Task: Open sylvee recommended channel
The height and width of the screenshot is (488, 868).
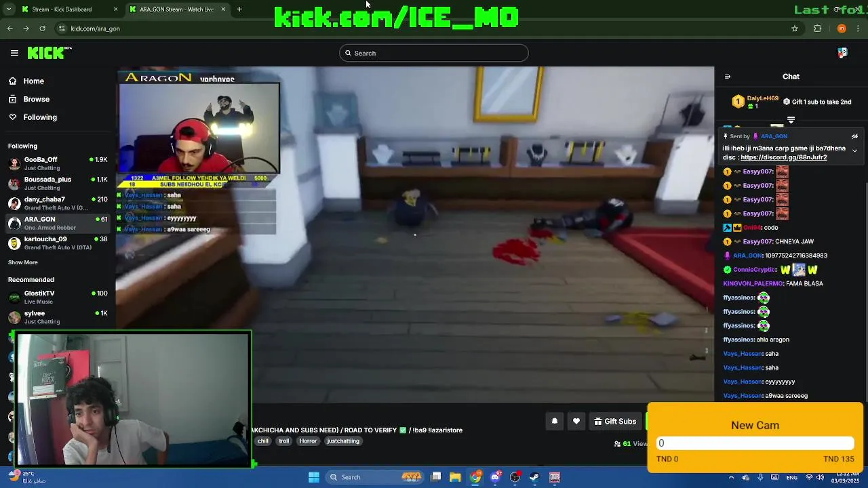Action: click(x=58, y=317)
